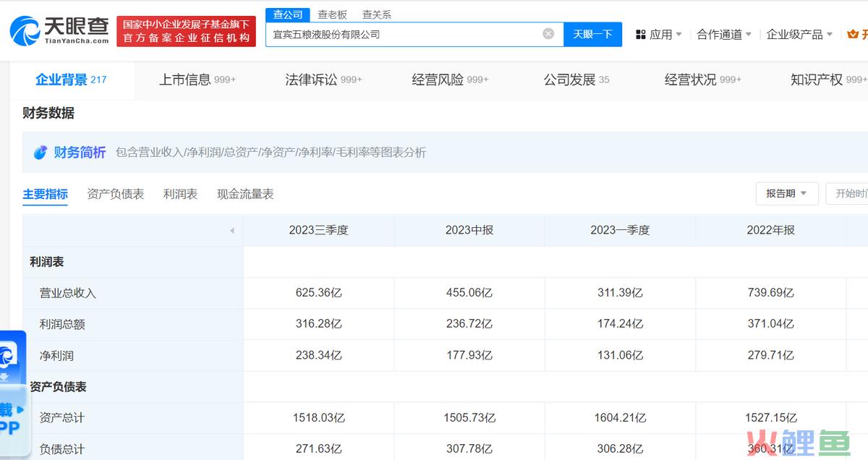Switch to 资产负债表 sub-tab
This screenshot has width=868, height=460.
point(116,194)
